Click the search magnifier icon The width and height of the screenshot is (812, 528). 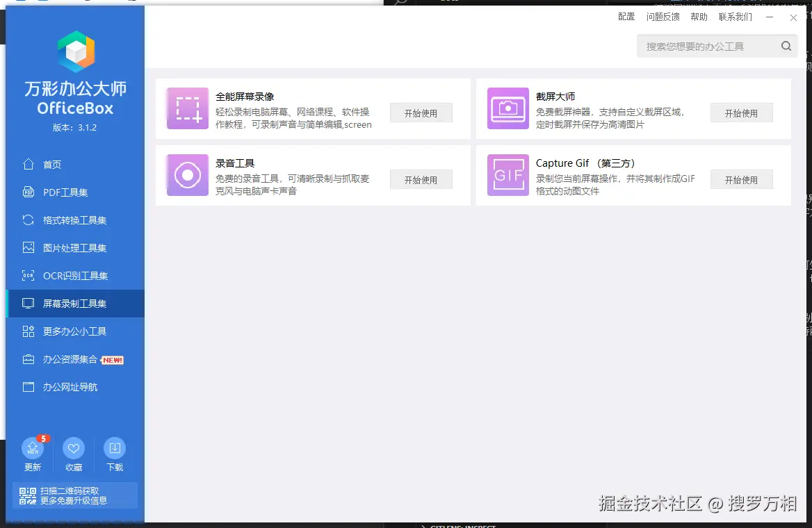pyautogui.click(x=786, y=46)
